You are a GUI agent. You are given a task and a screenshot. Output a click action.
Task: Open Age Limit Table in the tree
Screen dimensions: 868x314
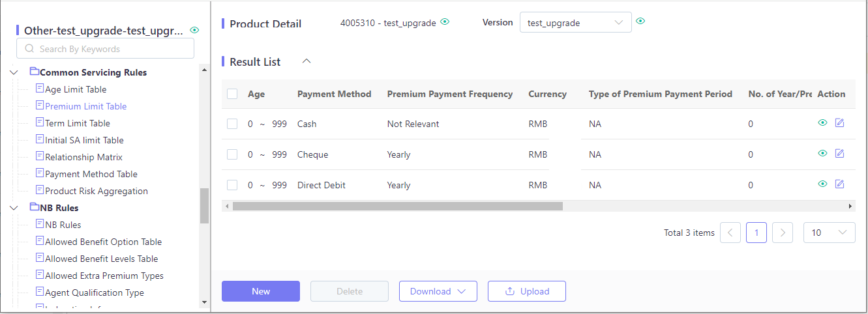pos(76,89)
